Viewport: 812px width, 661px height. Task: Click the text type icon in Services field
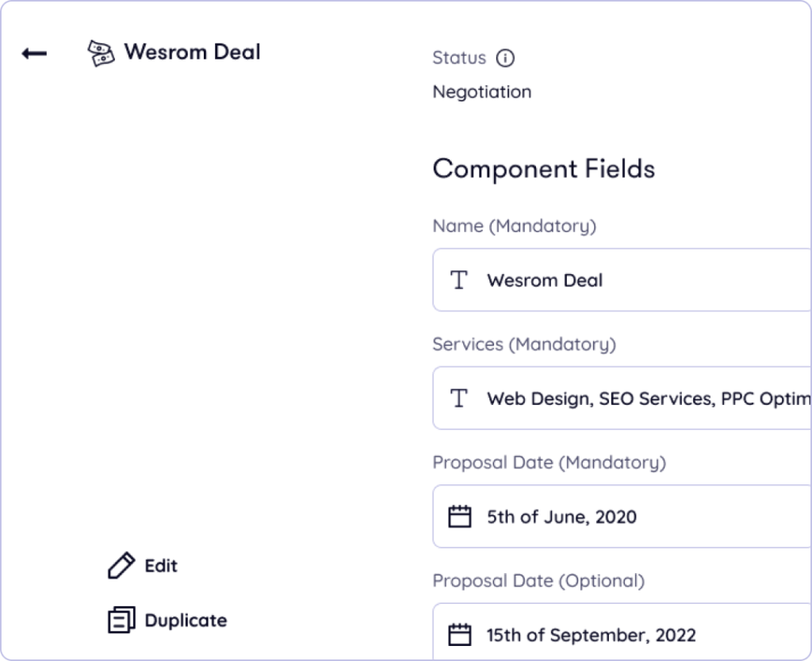click(458, 398)
